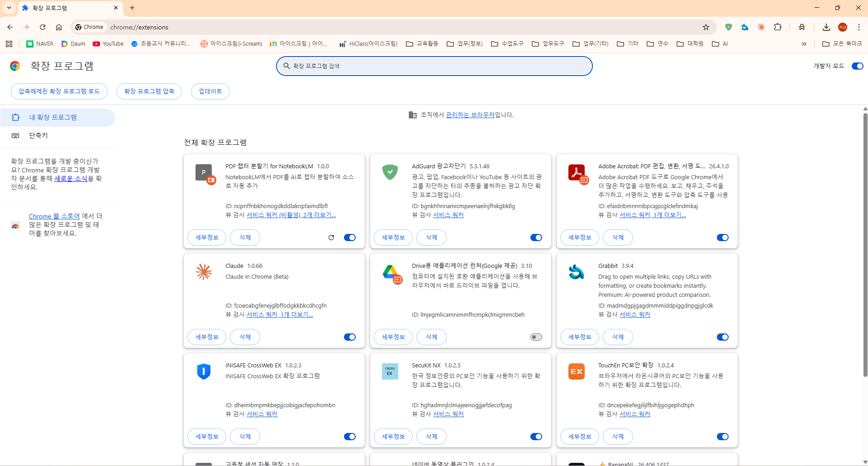Viewport: 868px width, 466px height.
Task: Open Chrome 웹 스토어 link
Action: 54,216
